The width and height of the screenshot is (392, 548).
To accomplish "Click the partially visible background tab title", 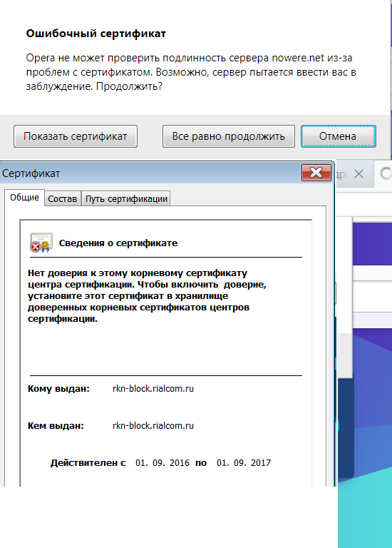I will 342,174.
